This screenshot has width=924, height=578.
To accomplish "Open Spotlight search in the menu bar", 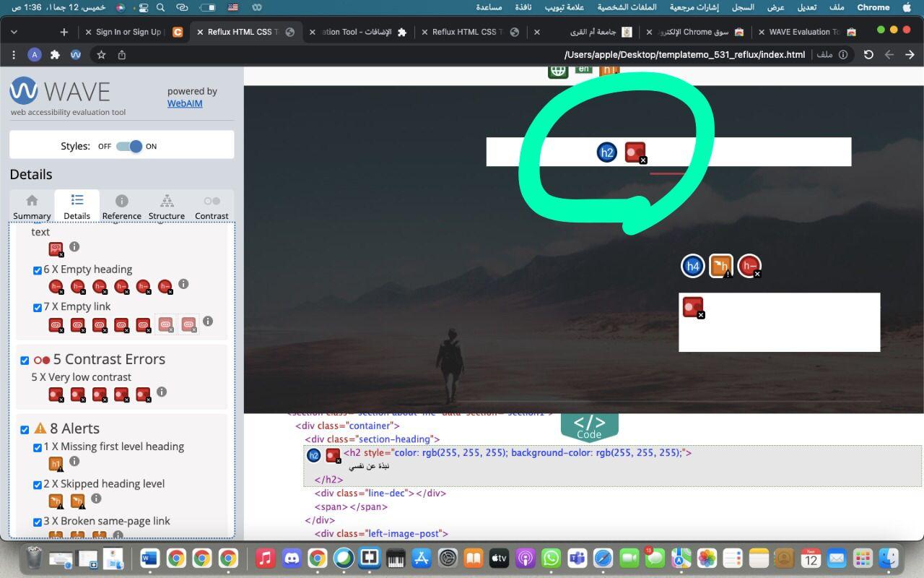I will [x=160, y=7].
